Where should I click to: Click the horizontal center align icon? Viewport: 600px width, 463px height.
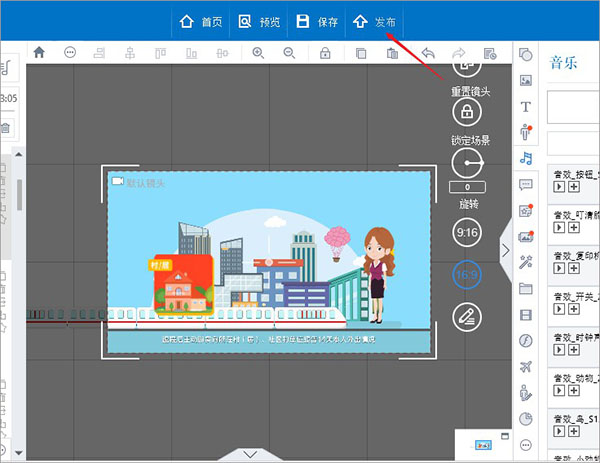pos(130,53)
